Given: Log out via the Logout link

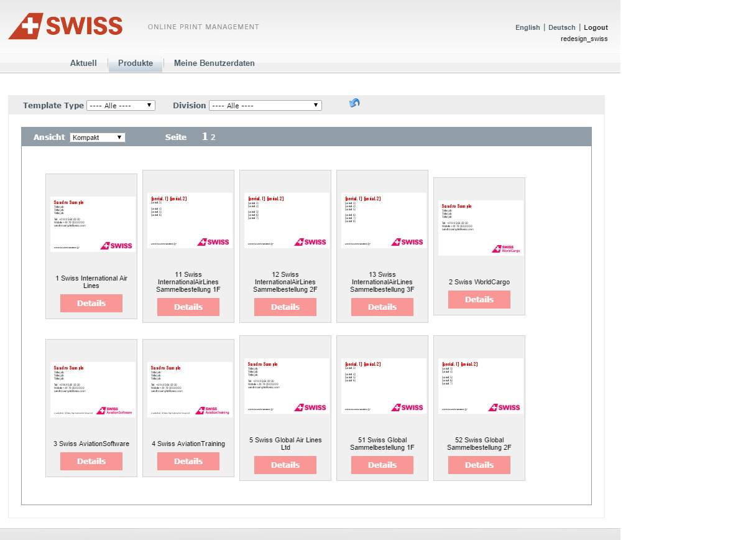Looking at the screenshot, I should pyautogui.click(x=596, y=27).
